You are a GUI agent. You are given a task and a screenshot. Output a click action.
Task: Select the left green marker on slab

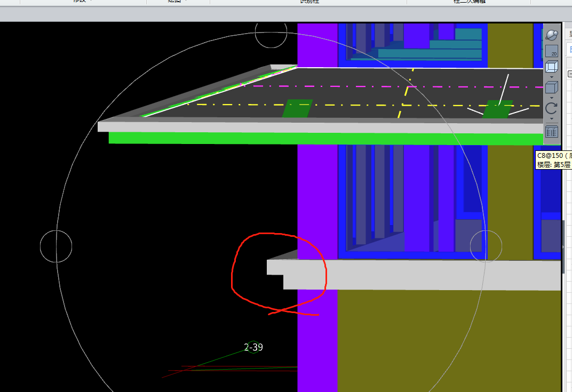coord(297,108)
